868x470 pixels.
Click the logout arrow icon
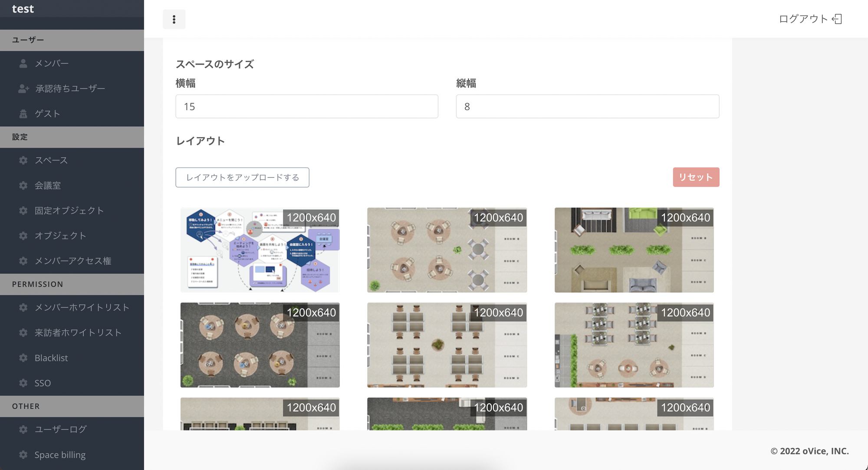[x=837, y=19]
